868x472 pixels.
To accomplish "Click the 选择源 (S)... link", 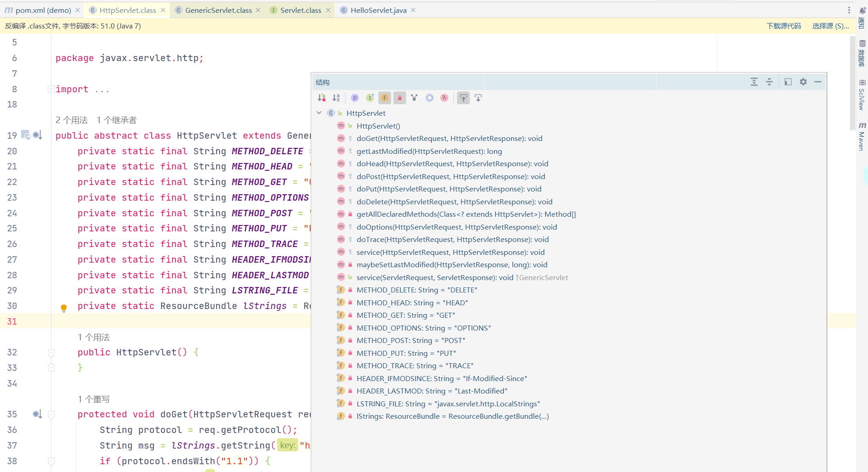I will coord(830,26).
